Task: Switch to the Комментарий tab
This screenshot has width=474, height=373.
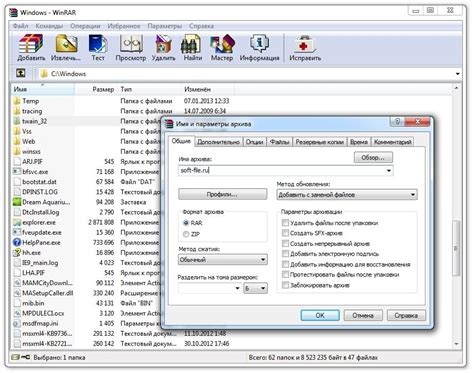Action: 392,142
